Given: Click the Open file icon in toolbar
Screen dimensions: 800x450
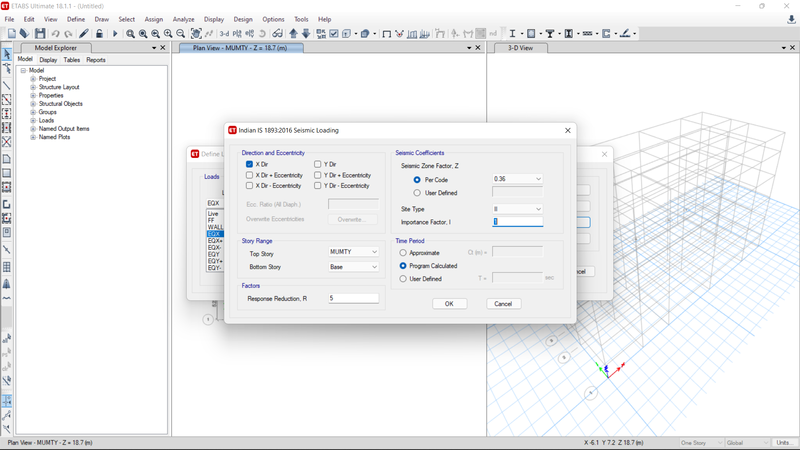Looking at the screenshot, I should [24, 34].
